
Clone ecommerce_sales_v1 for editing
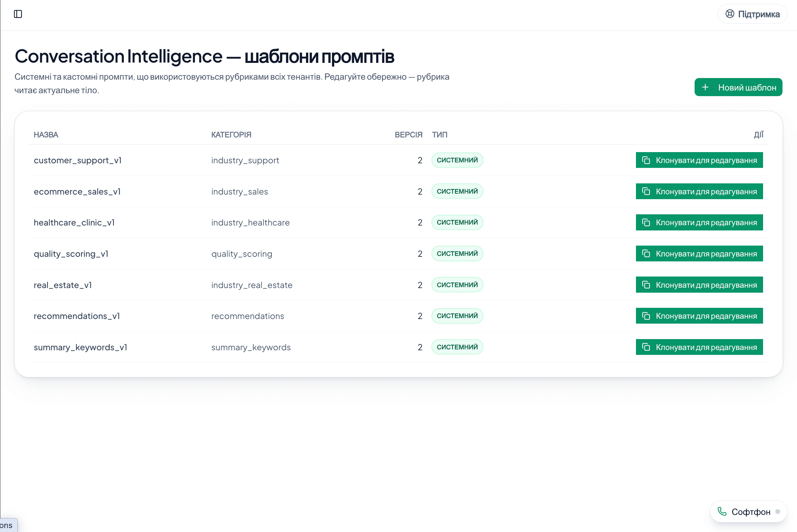coord(699,191)
